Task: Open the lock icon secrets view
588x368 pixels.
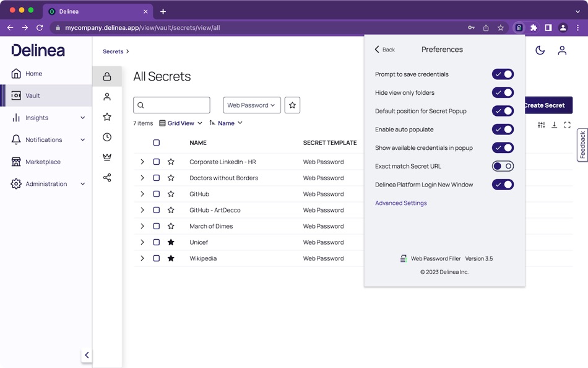Action: [x=107, y=77]
